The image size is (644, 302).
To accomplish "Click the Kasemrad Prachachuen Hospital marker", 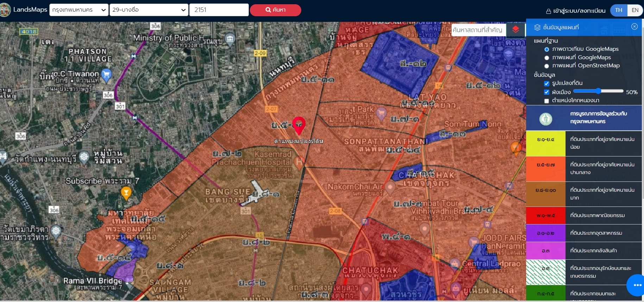I will [299, 162].
